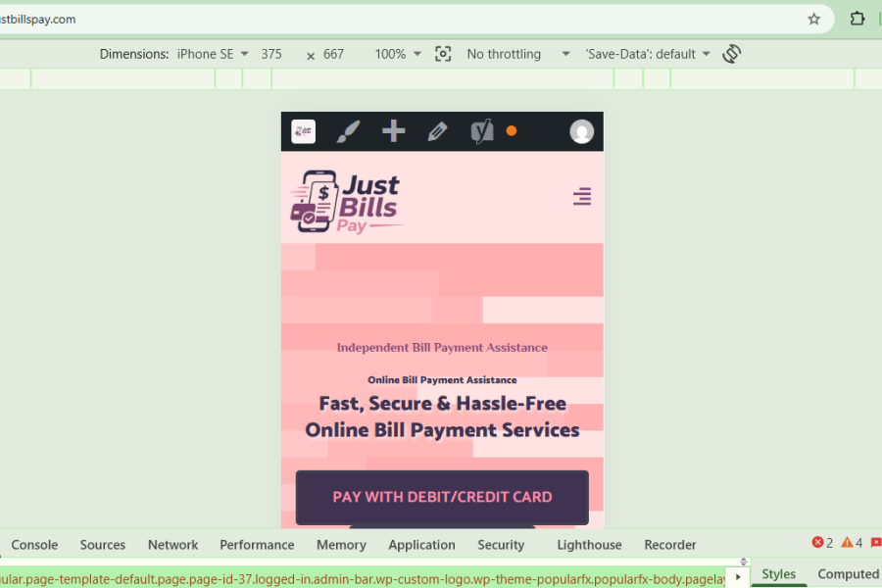Click the Customize paintbrush icon
This screenshot has height=588, width=882.
tap(348, 131)
